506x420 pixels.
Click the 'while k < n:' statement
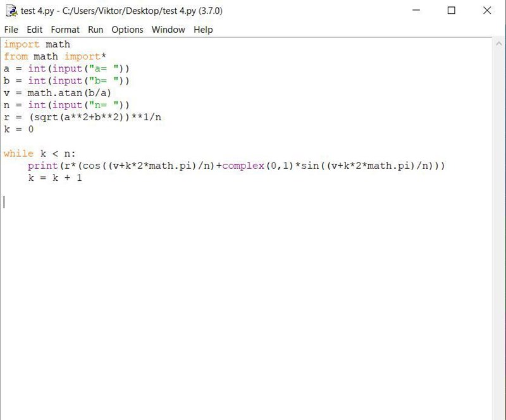39,154
